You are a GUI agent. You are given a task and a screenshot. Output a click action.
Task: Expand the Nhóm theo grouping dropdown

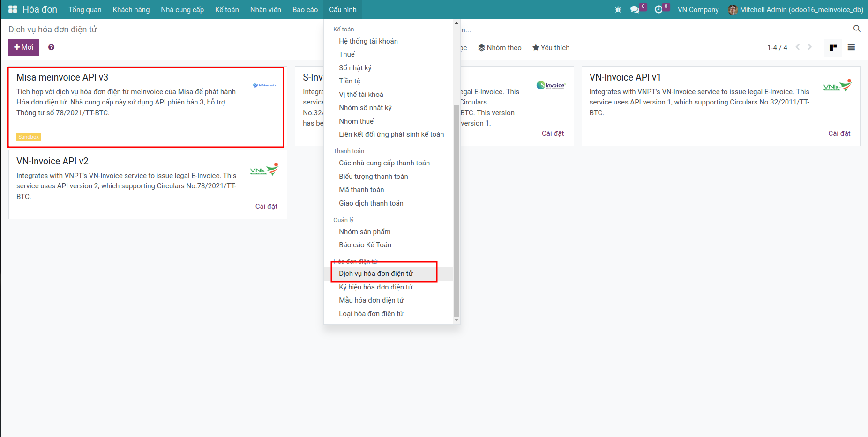tap(500, 48)
